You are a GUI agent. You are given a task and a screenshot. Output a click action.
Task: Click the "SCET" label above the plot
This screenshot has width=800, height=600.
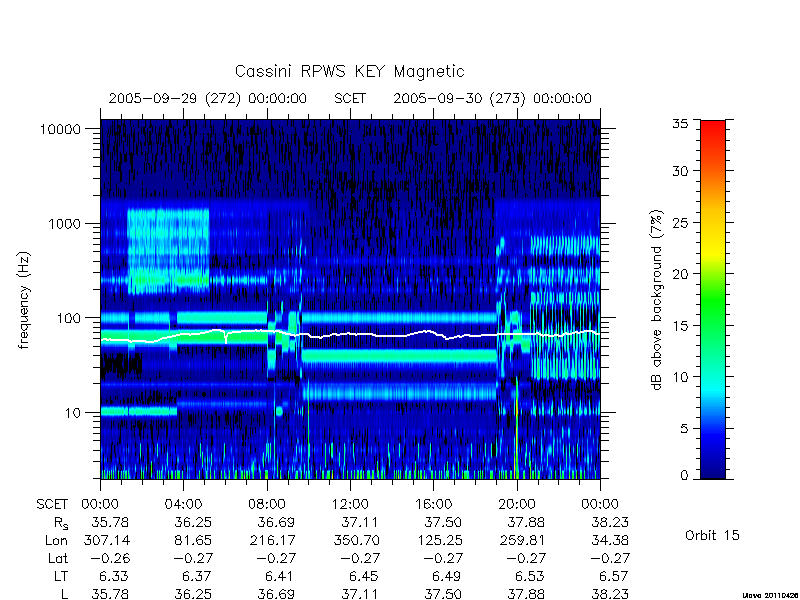point(350,98)
